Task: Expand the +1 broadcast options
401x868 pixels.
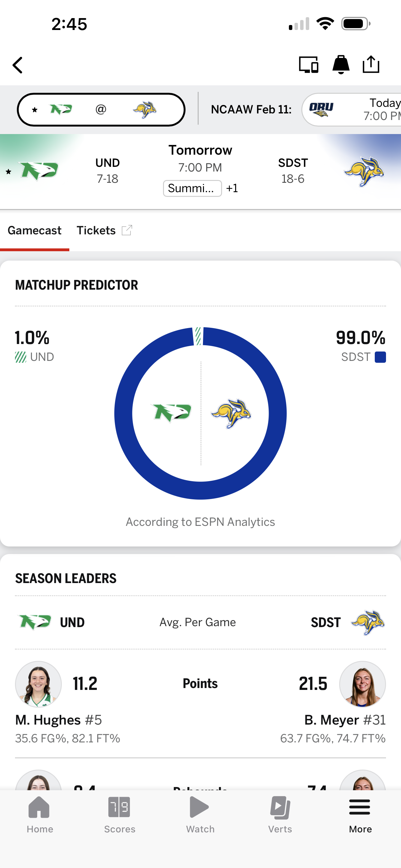Action: (x=232, y=188)
